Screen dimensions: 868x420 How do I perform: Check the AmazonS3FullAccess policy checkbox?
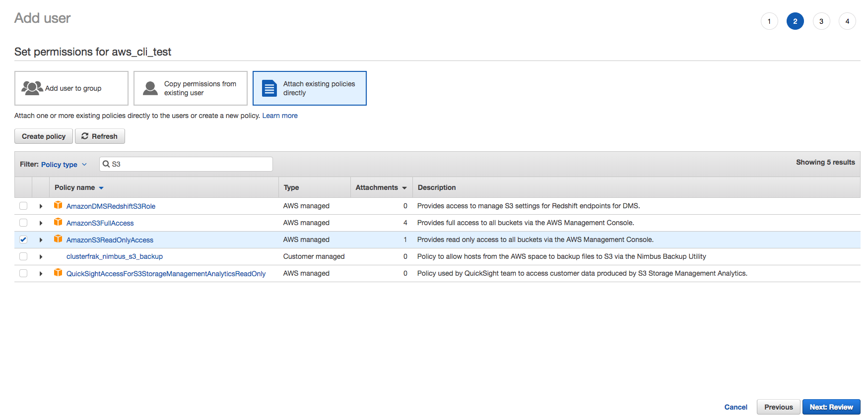tap(23, 223)
